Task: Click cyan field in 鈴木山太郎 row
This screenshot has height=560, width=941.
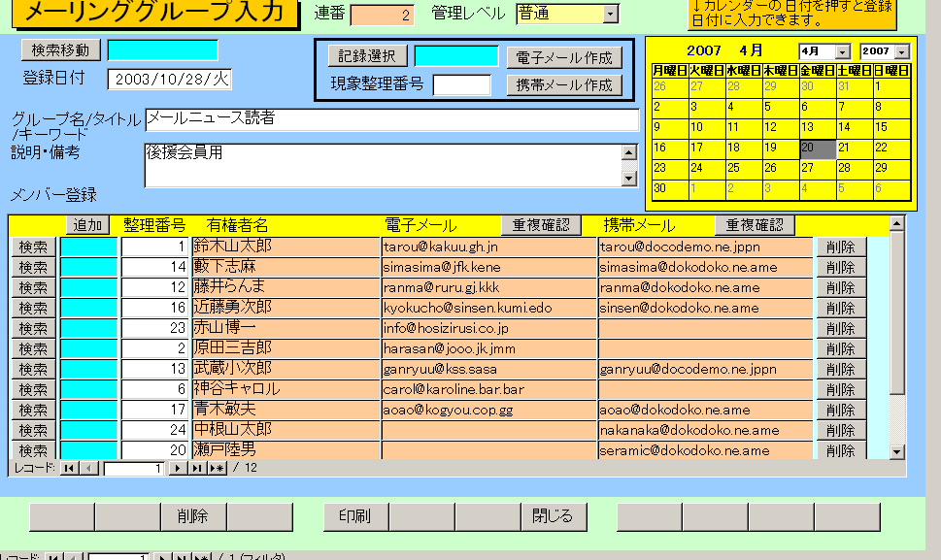Action: click(88, 247)
